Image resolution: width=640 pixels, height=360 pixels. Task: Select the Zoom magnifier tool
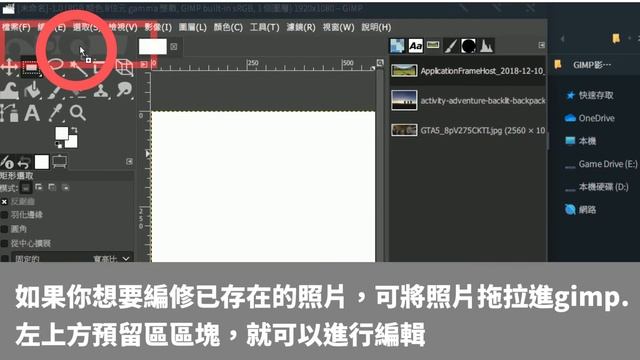[x=78, y=113]
